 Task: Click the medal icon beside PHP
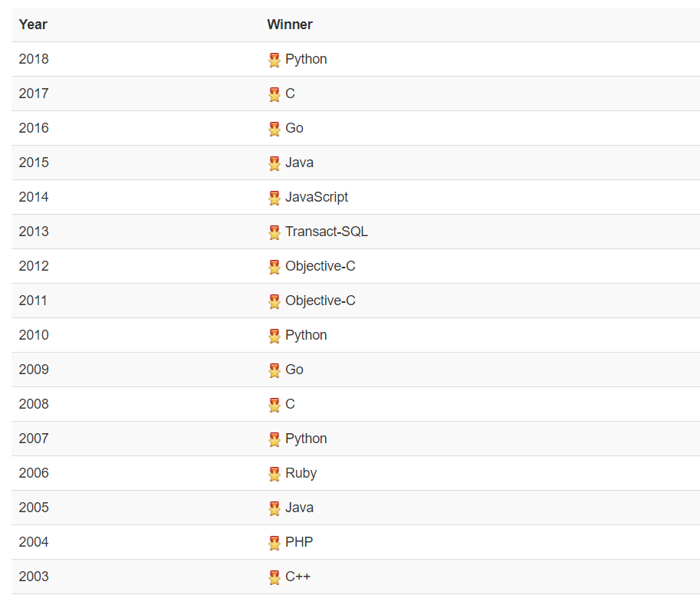(x=274, y=543)
